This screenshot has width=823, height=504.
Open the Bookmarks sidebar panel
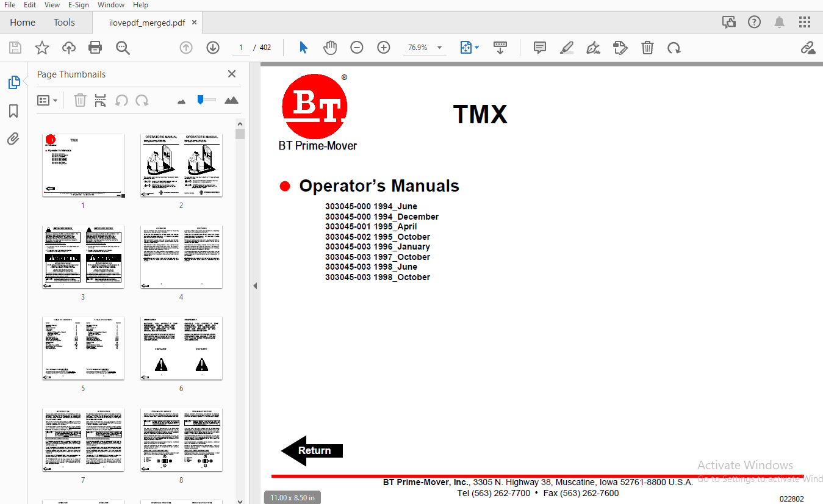[x=13, y=111]
